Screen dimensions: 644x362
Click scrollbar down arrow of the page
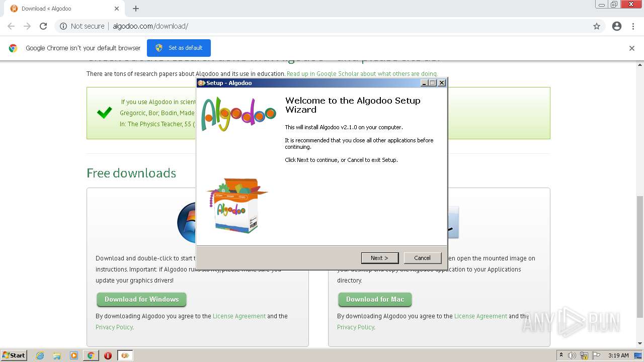pyautogui.click(x=640, y=343)
